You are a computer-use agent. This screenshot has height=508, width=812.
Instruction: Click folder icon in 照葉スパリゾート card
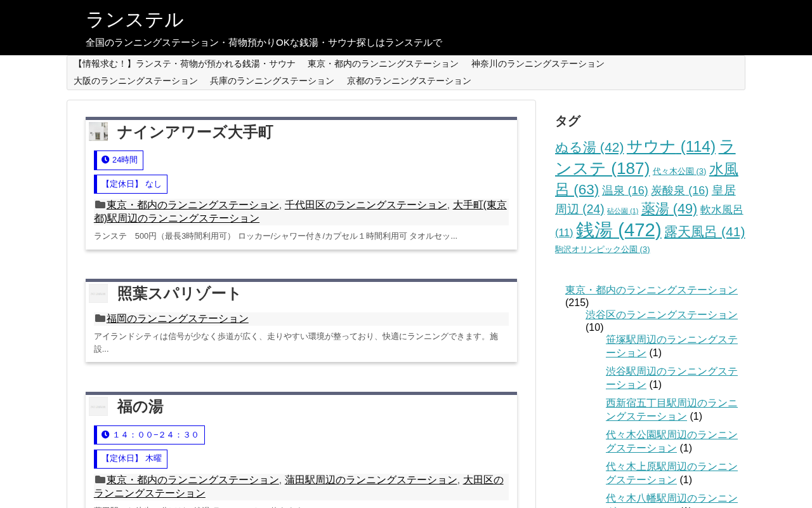[x=100, y=318]
